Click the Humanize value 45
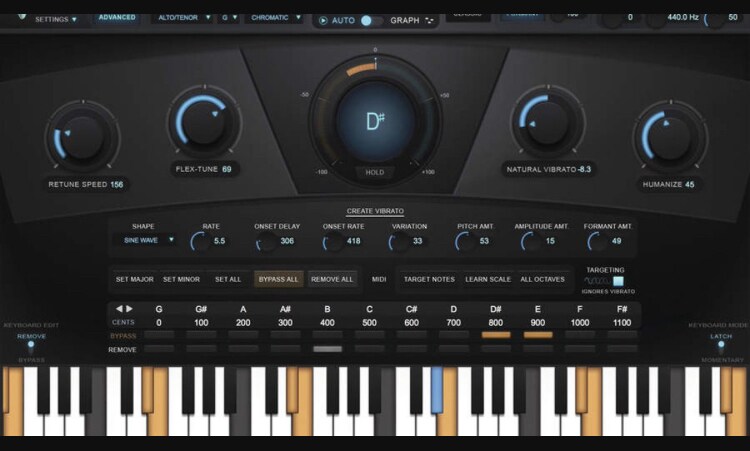 (x=689, y=184)
